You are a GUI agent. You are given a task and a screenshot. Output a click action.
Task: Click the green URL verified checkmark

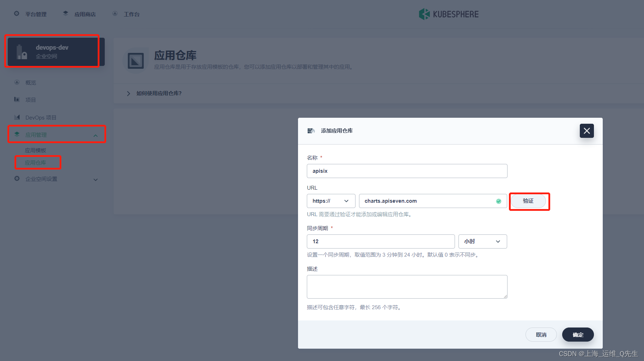coord(499,201)
